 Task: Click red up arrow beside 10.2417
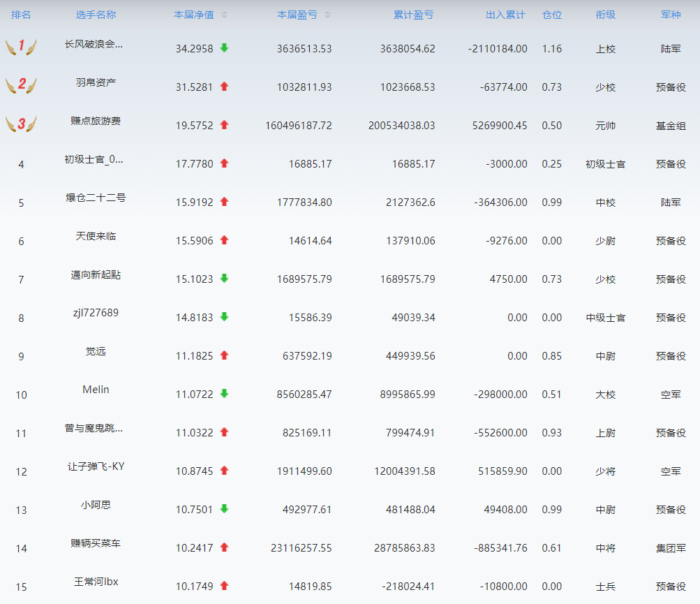(224, 547)
